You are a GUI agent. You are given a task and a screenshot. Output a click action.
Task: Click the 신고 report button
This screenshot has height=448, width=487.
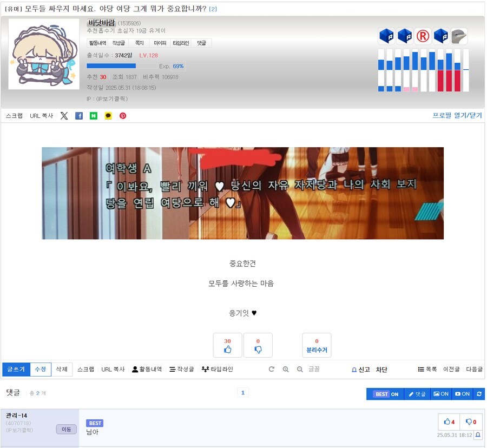pyautogui.click(x=360, y=370)
